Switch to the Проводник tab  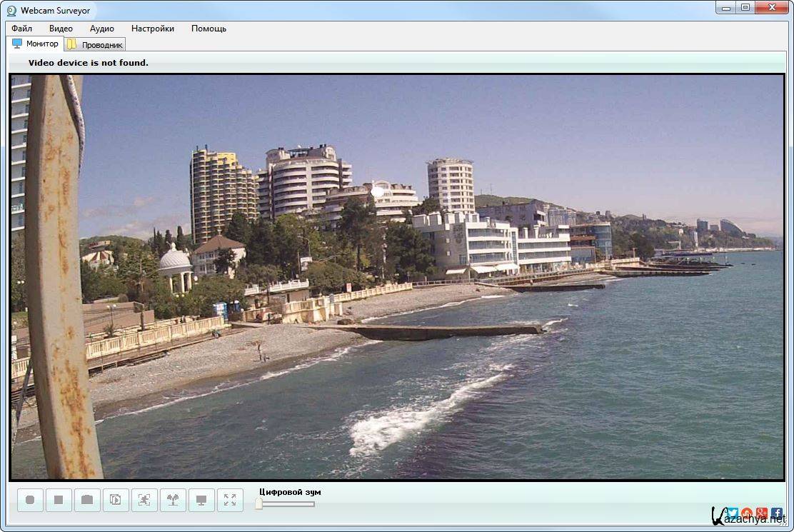(96, 44)
